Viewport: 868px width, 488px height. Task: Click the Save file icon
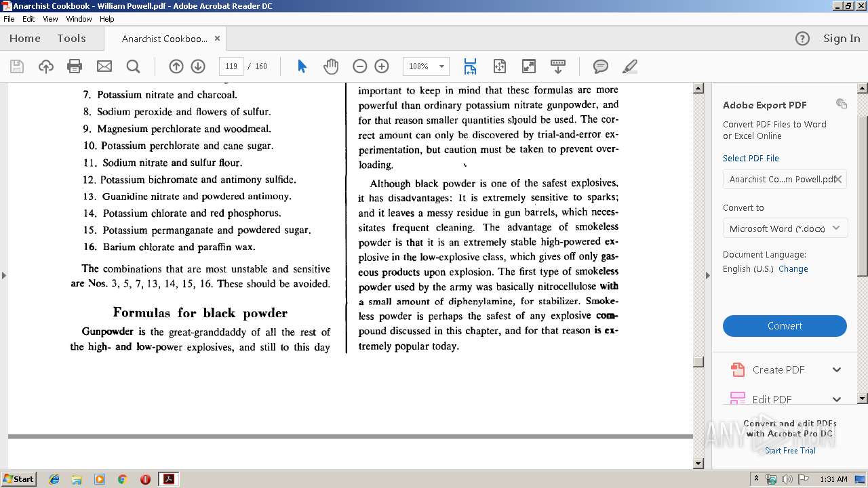[17, 66]
